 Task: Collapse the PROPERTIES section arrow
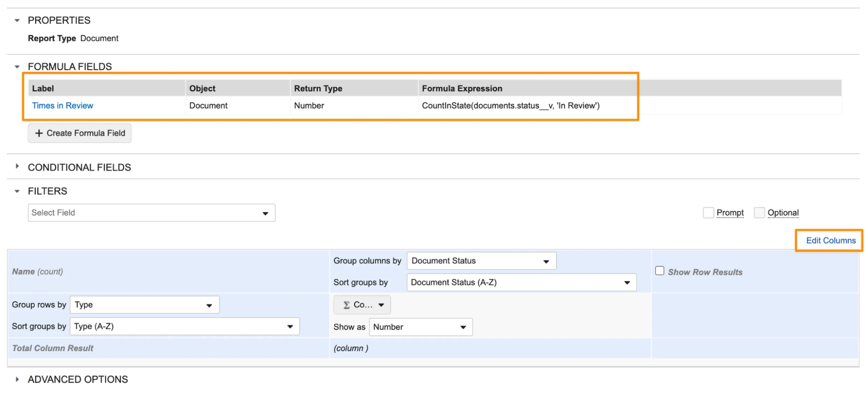[17, 20]
